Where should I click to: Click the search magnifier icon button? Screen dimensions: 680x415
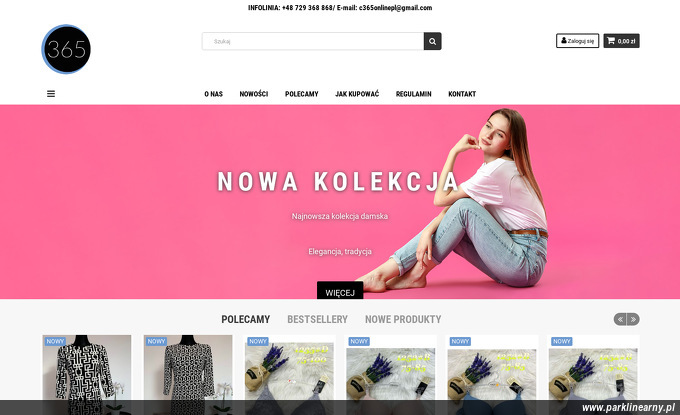(x=432, y=41)
